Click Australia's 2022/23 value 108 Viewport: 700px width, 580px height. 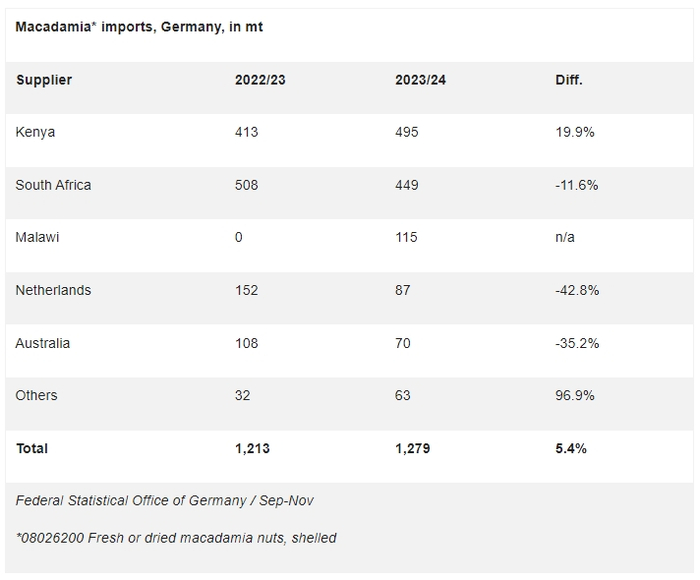(x=246, y=343)
